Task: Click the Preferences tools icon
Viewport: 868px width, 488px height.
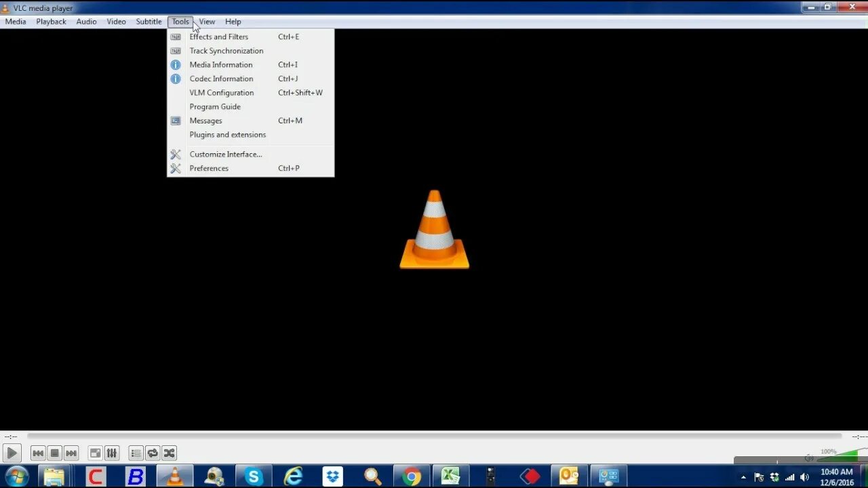Action: pos(176,168)
